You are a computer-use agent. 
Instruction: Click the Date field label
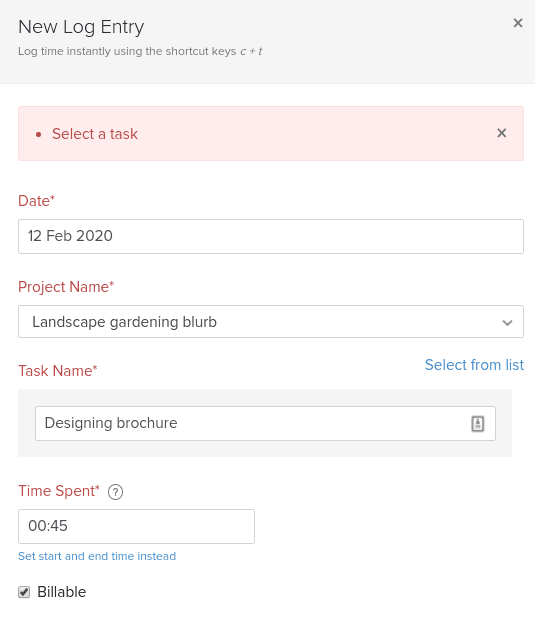pos(36,201)
